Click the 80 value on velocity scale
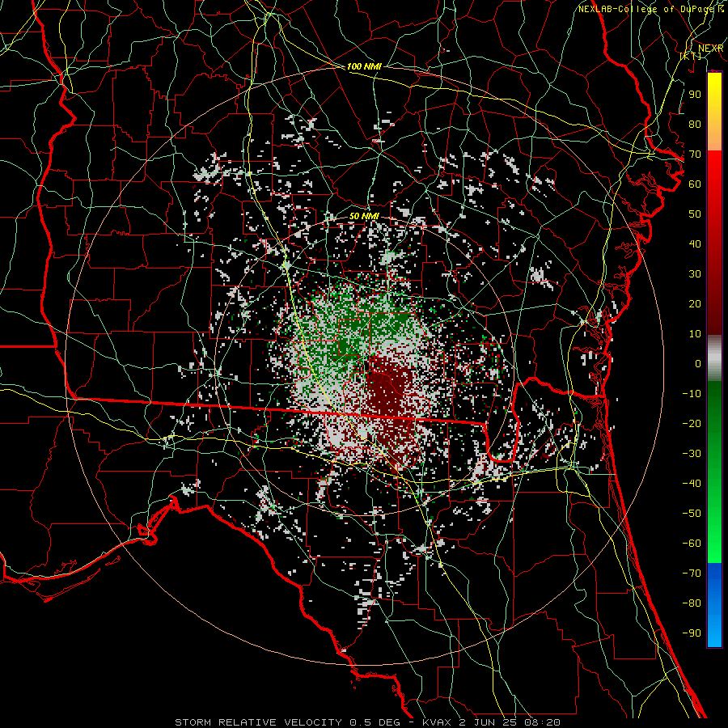 coord(695,124)
